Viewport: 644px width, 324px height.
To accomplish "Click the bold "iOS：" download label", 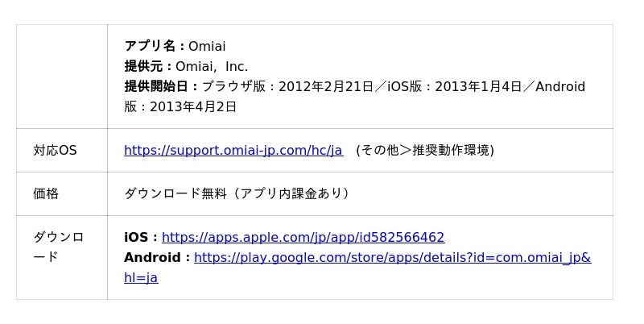I will coord(142,238).
